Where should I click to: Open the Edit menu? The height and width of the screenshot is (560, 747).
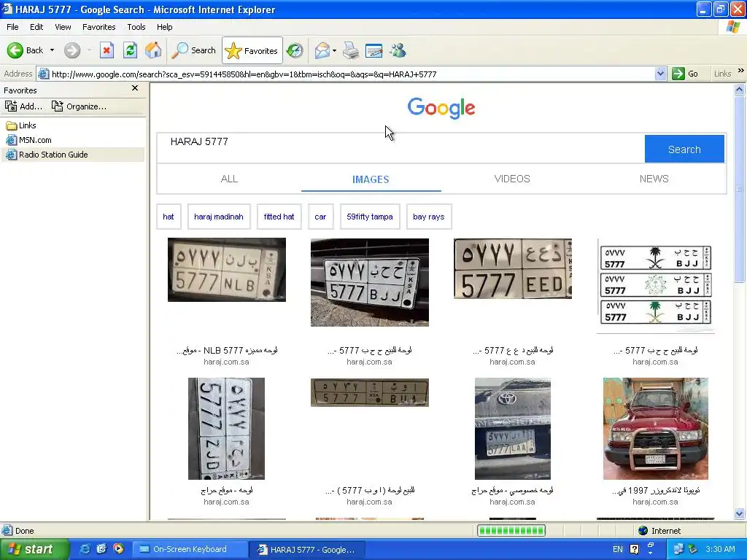pos(36,27)
